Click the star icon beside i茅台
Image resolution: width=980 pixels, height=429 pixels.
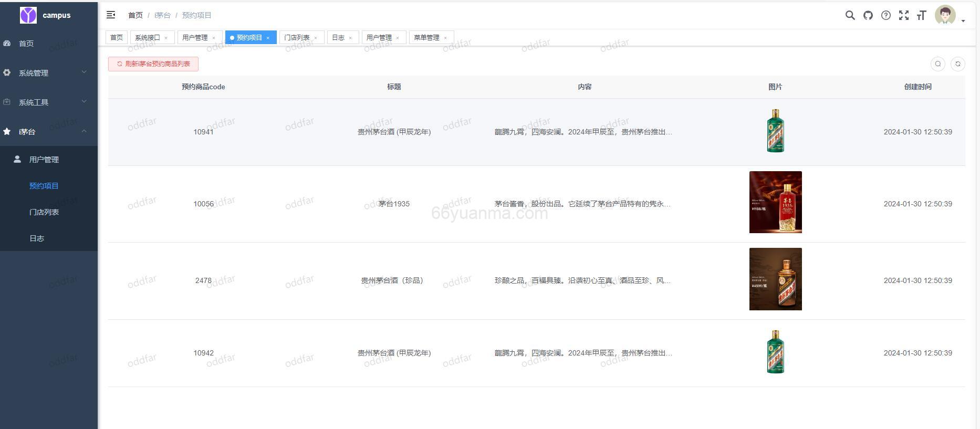(x=7, y=131)
